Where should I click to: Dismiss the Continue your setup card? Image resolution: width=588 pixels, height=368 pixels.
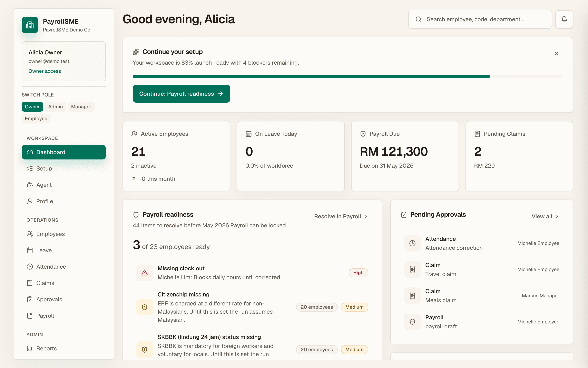(x=556, y=54)
